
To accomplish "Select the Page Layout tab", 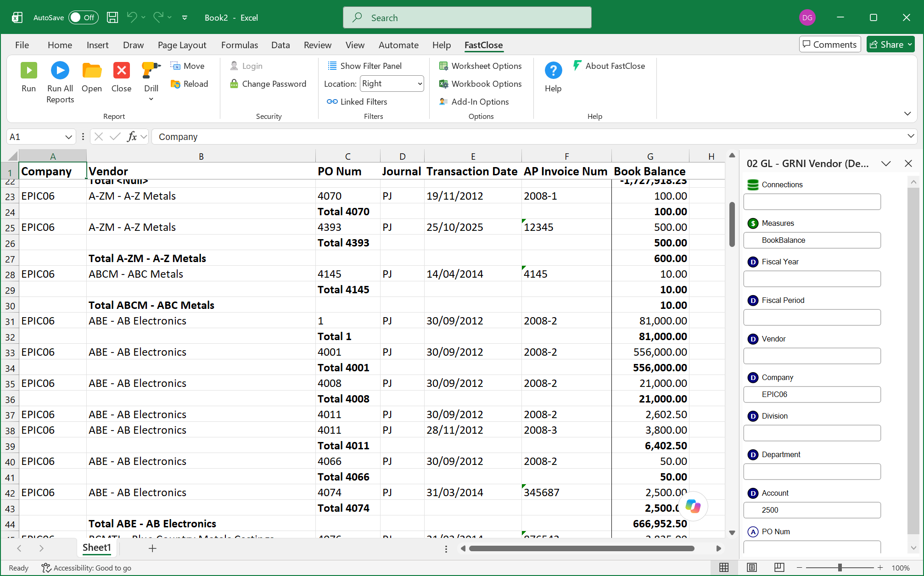I will pos(182,45).
